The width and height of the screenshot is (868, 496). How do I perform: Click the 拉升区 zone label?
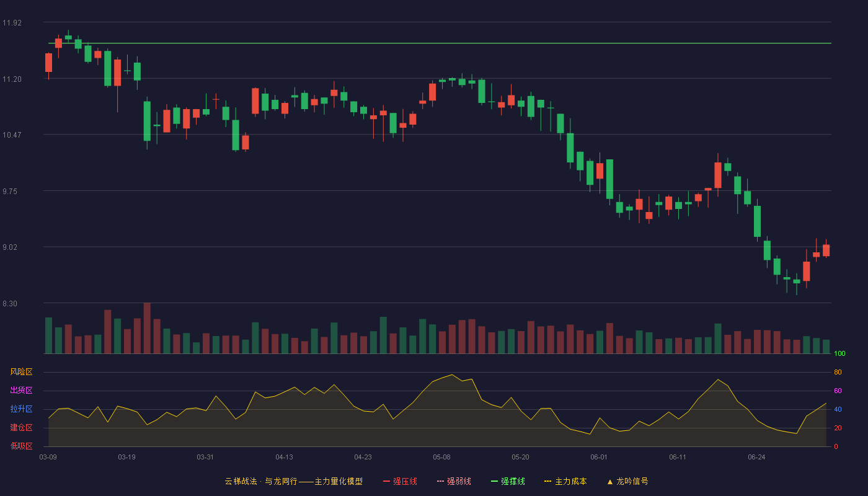point(21,409)
